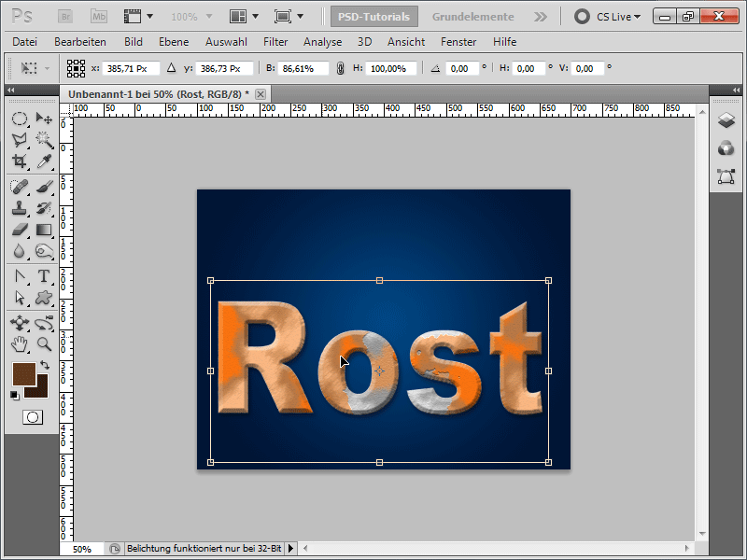Expand the collapsed tools panel
This screenshot has height=560, width=747.
[10, 90]
